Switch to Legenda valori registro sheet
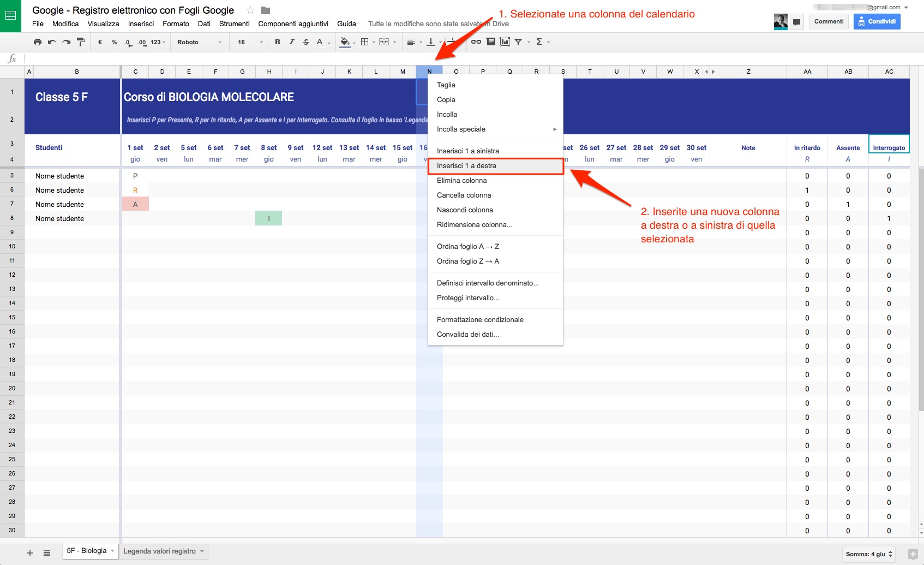The image size is (924, 565). pyautogui.click(x=164, y=551)
